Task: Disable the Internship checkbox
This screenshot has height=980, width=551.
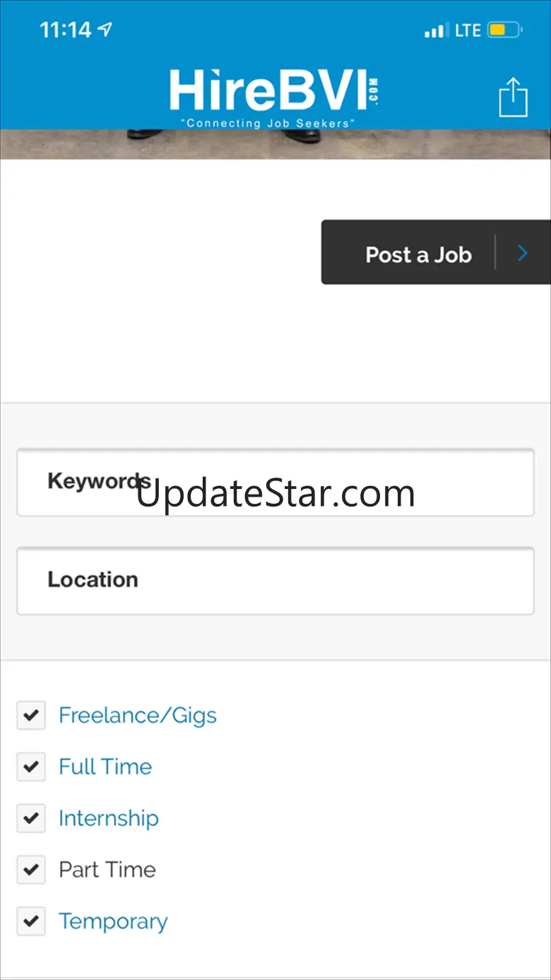Action: (31, 818)
